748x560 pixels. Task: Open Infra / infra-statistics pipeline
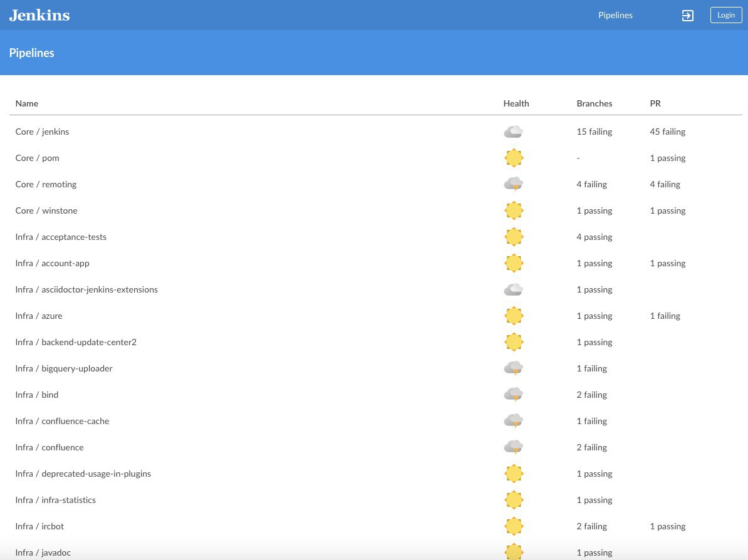[x=55, y=500]
